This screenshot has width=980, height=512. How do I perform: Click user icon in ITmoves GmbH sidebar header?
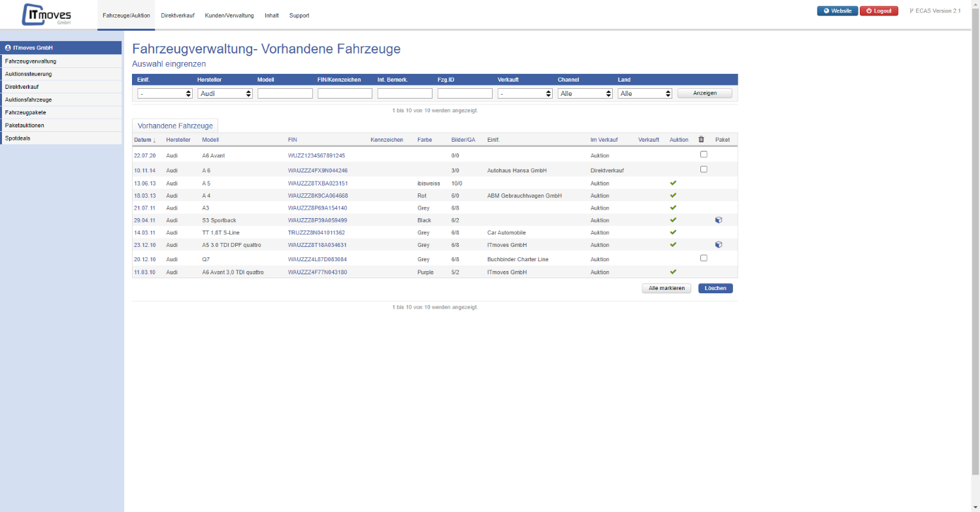(x=8, y=48)
